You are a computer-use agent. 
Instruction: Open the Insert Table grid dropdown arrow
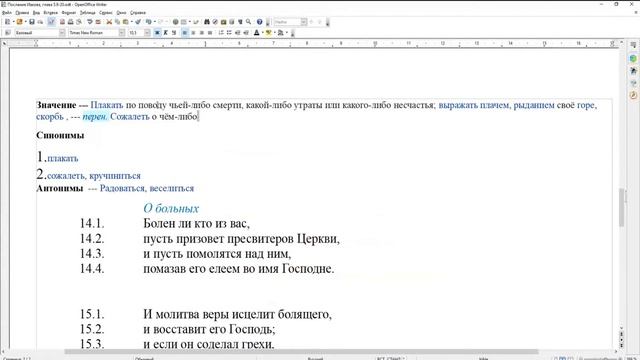tap(190, 22)
